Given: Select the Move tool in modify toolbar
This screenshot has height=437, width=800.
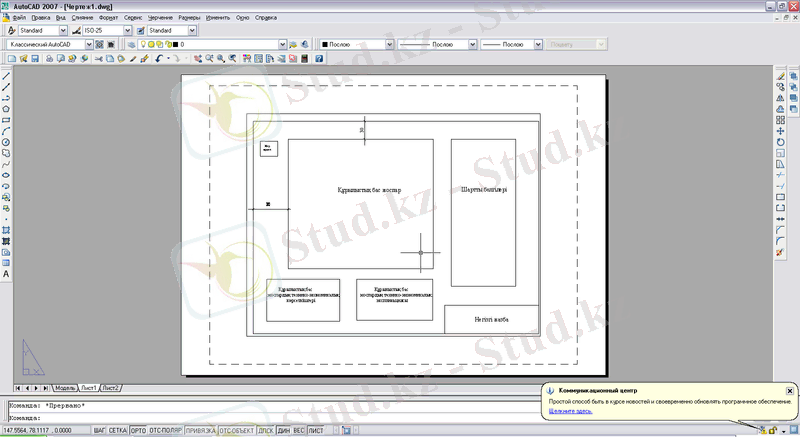Looking at the screenshot, I should (x=780, y=131).
